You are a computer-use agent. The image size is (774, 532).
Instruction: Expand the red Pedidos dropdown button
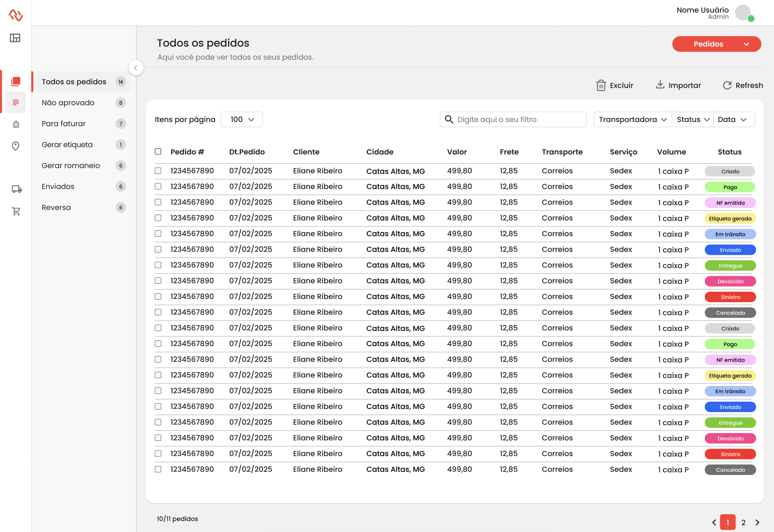pyautogui.click(x=716, y=44)
